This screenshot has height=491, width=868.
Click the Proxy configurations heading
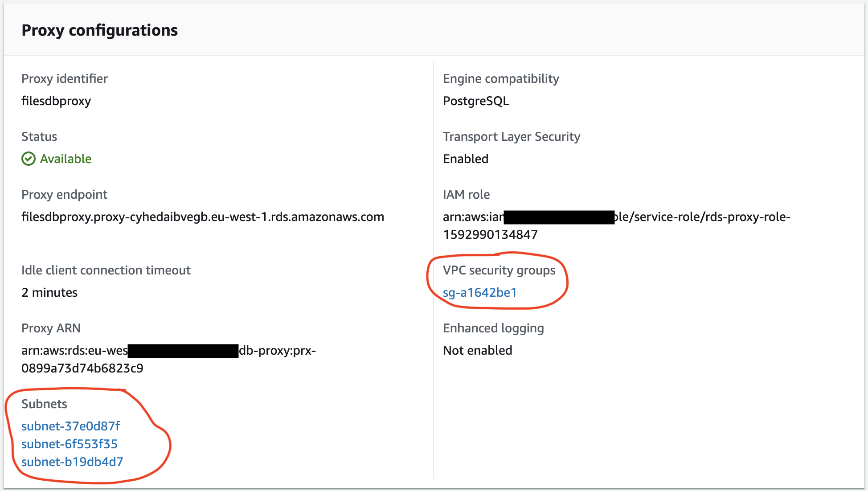click(x=100, y=30)
